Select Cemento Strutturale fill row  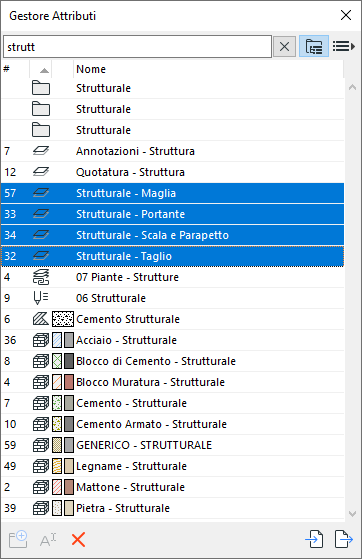[x=173, y=319]
